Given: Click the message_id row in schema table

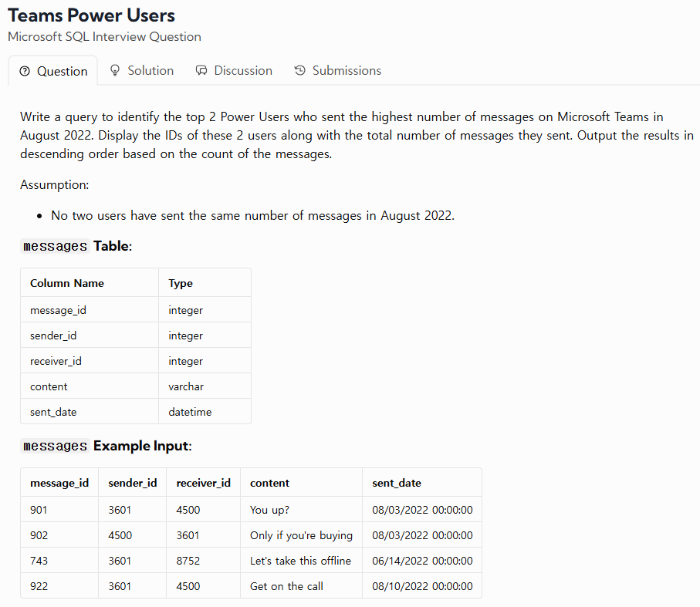Looking at the screenshot, I should pos(136,310).
